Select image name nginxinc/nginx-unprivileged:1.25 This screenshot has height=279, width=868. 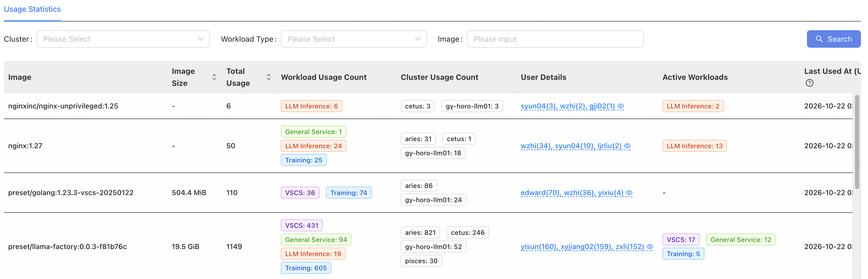click(63, 106)
